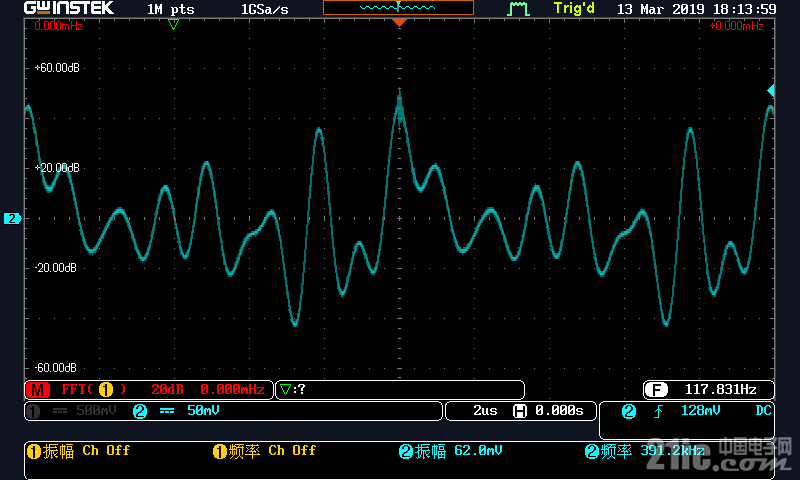Click the channel 2 50mV scale

(x=203, y=411)
